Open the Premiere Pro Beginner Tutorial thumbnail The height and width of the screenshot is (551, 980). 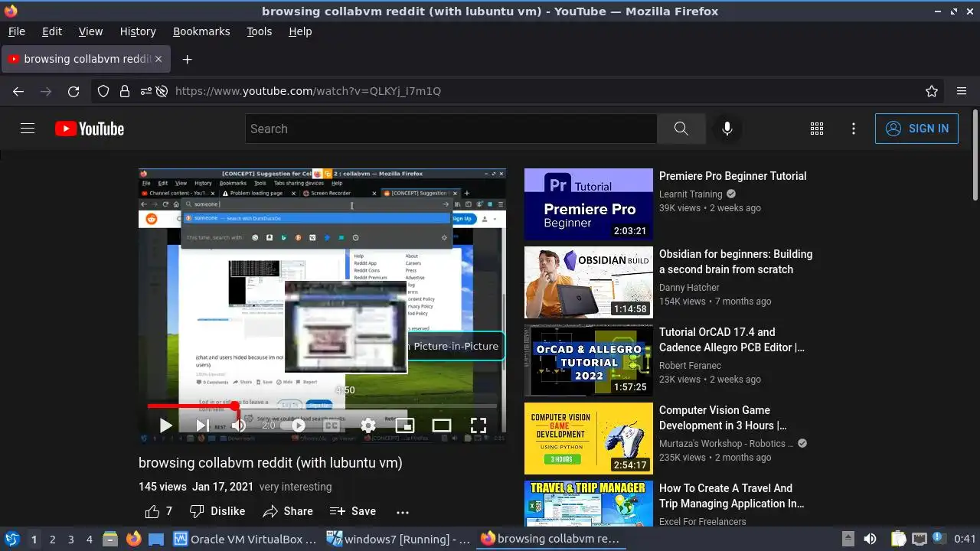coord(589,204)
